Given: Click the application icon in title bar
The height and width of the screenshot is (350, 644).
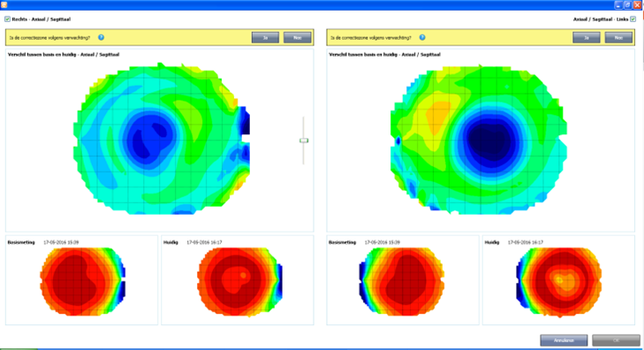Looking at the screenshot, I should [x=4, y=4].
